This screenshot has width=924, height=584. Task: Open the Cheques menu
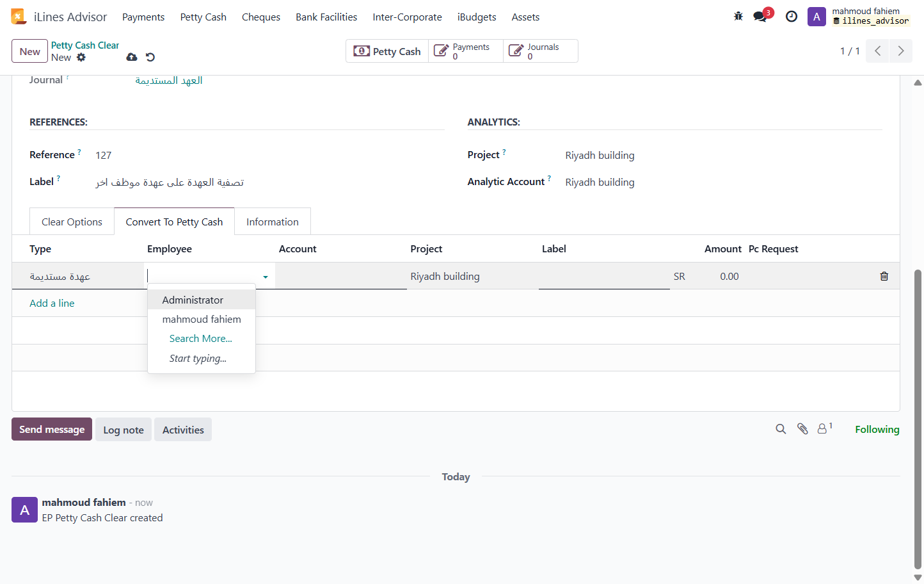pyautogui.click(x=261, y=17)
